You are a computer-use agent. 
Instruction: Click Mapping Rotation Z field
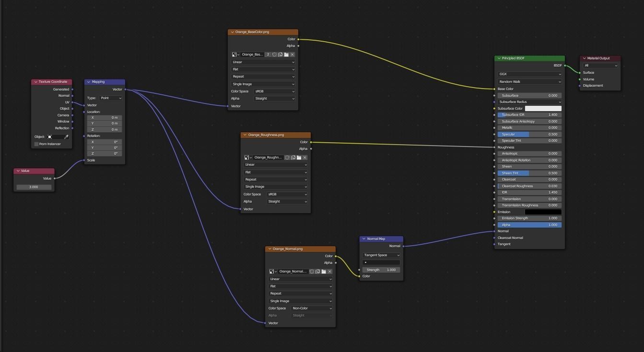105,154
